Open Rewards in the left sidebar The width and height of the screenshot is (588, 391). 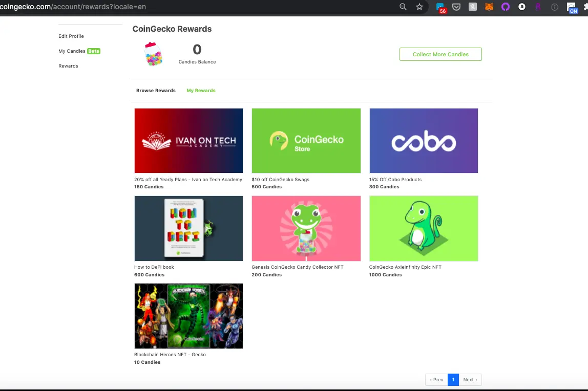pos(68,66)
